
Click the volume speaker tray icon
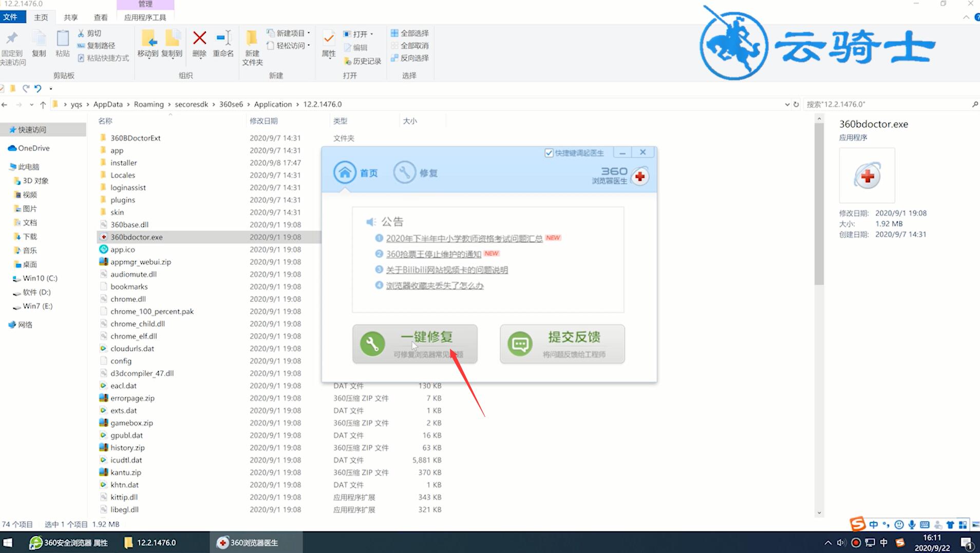[x=841, y=543]
